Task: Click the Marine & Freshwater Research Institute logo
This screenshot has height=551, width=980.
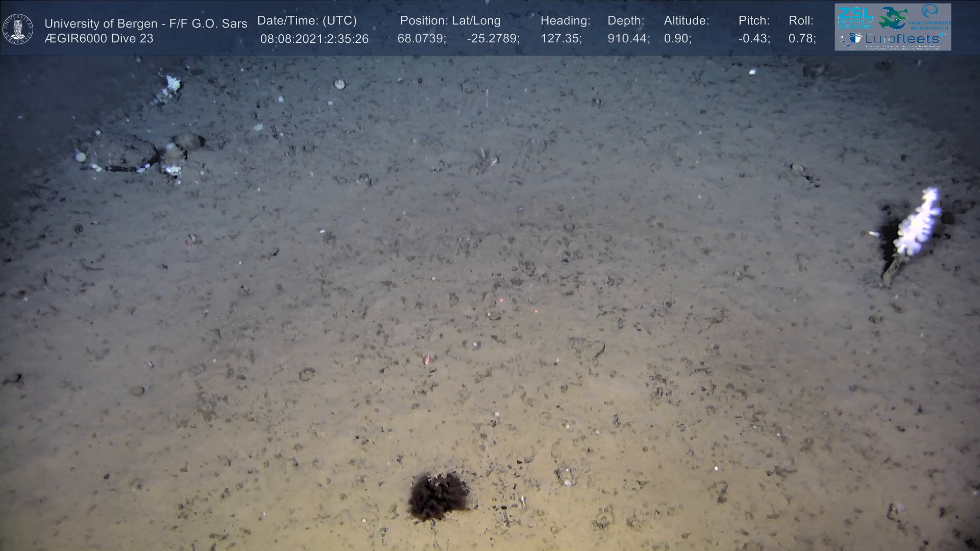Action: point(930,16)
